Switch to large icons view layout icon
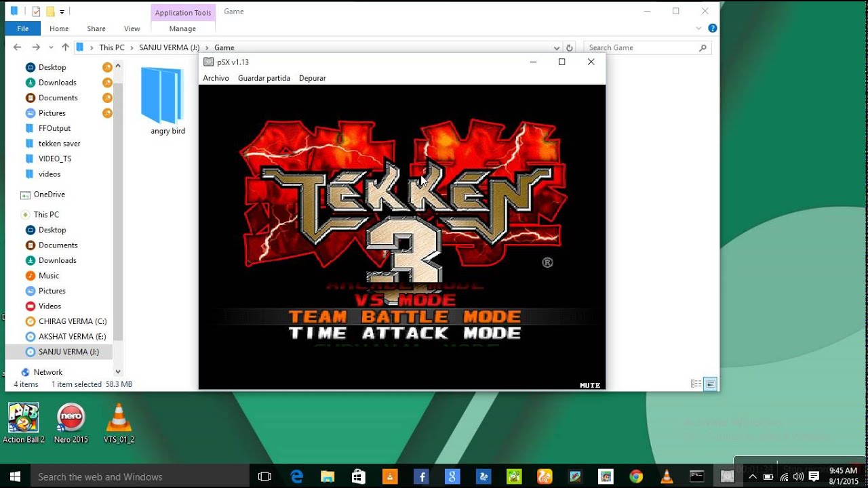 (710, 384)
